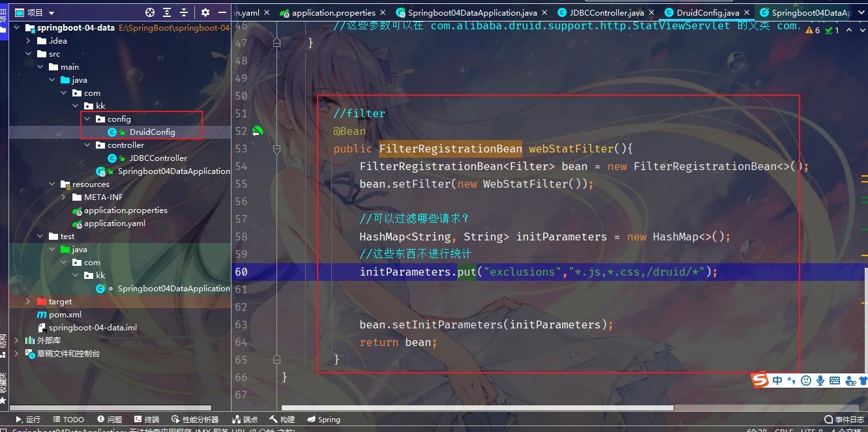Click the Collapse All icon in project toolbar

[x=185, y=12]
